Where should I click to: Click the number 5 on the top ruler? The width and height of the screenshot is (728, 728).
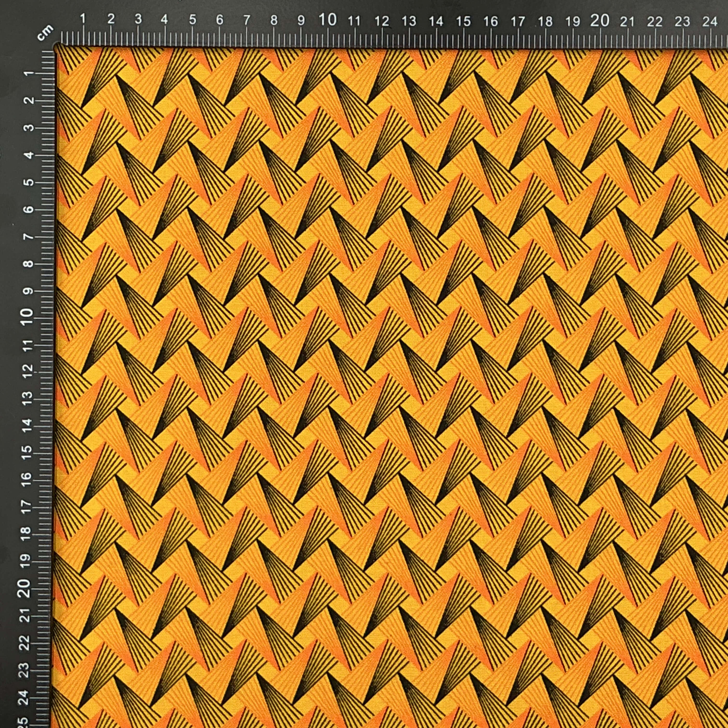193,19
